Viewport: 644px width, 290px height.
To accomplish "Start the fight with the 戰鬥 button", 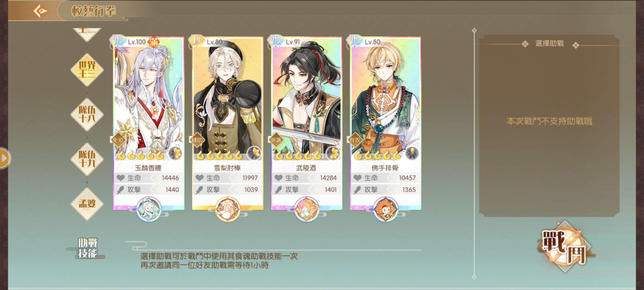I will click(564, 247).
